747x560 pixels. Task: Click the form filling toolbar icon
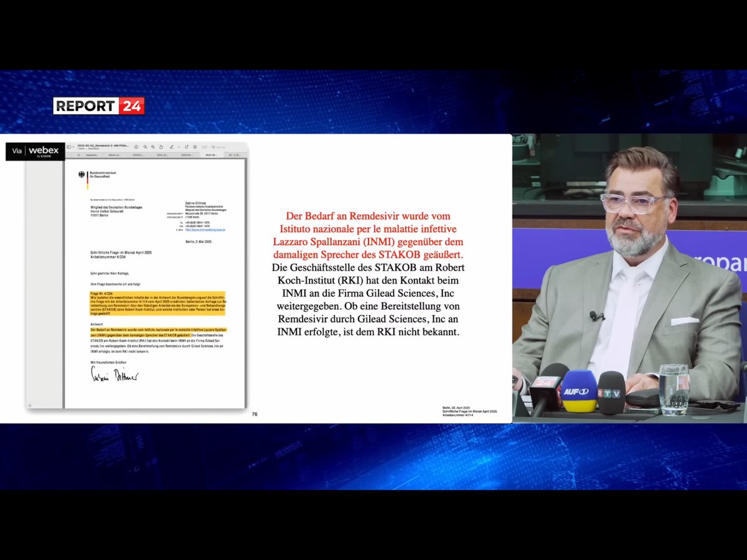pyautogui.click(x=204, y=147)
